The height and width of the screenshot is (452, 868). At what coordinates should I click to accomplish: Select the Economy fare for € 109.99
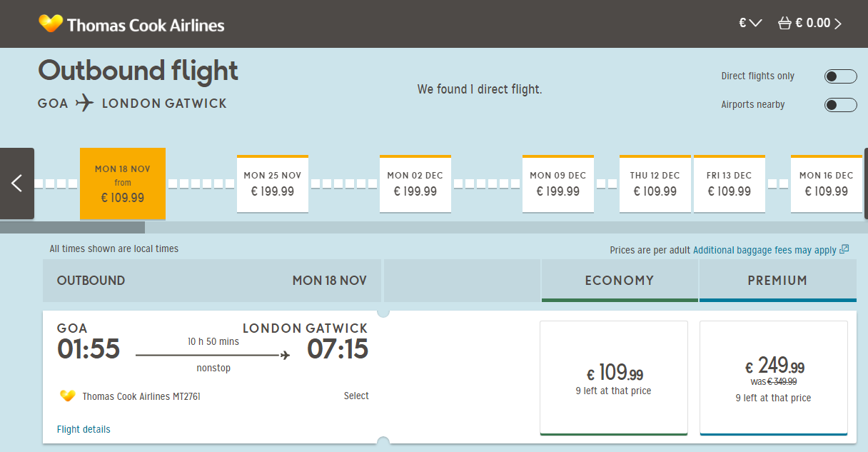tap(614, 378)
